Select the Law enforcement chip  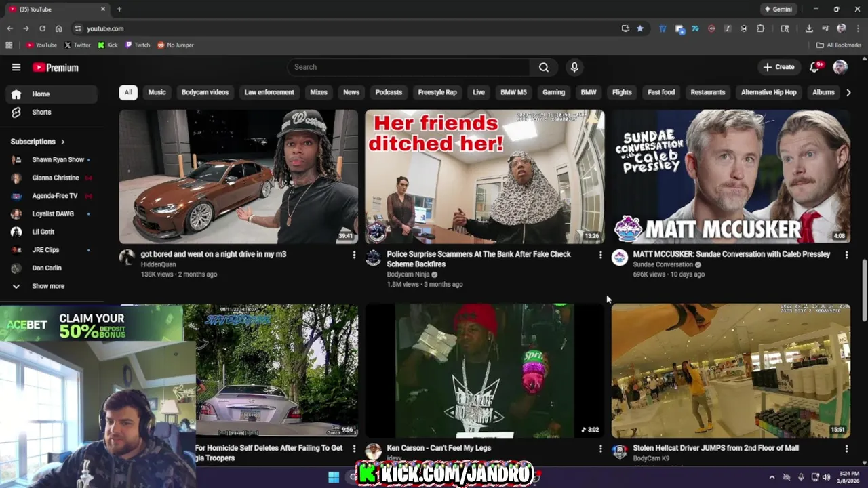(x=269, y=92)
